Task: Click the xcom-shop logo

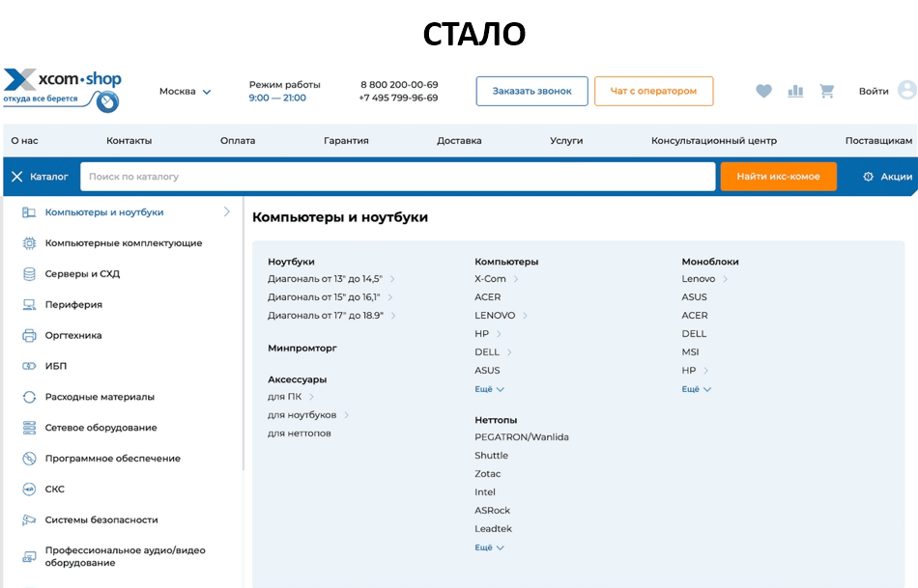Action: click(62, 90)
